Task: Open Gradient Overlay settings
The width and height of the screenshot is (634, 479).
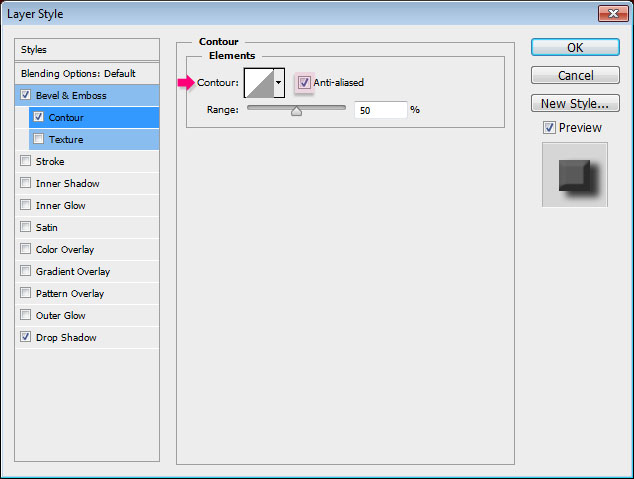Action: click(x=87, y=271)
